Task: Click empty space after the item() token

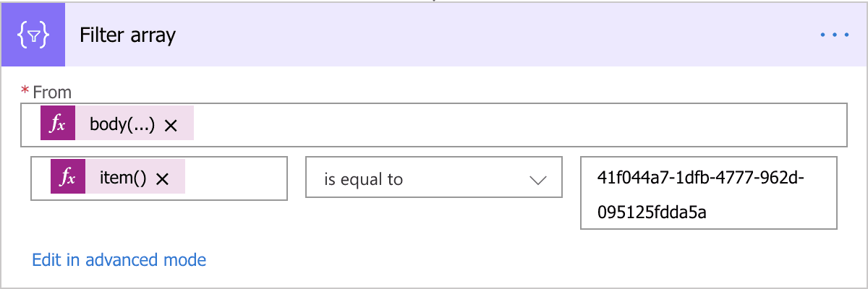Action: pos(235,178)
